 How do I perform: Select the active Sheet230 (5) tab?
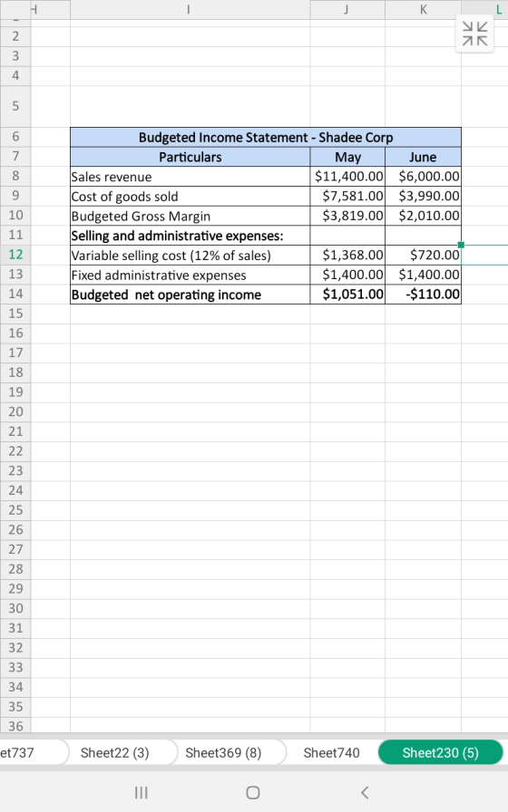point(441,752)
